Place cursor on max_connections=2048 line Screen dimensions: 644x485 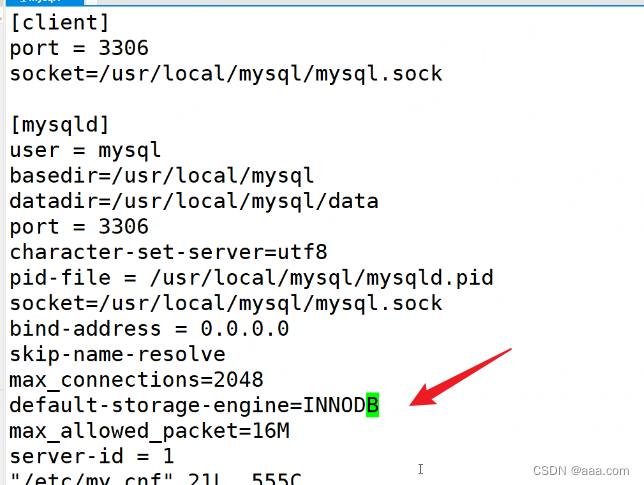click(x=136, y=380)
